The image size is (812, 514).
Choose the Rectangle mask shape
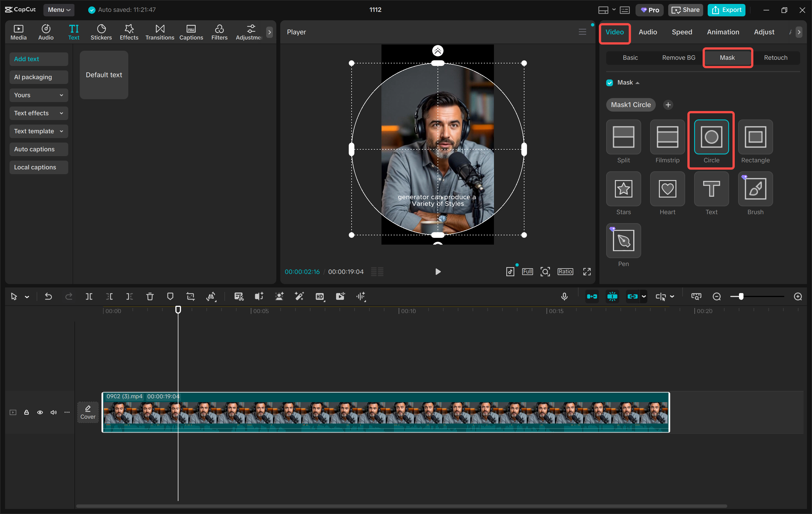[x=755, y=137]
